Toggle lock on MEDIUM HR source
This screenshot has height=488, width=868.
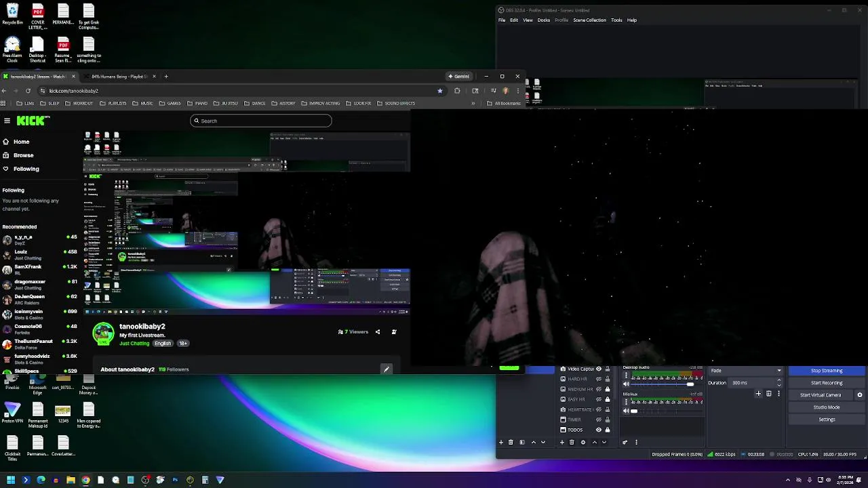(608, 389)
